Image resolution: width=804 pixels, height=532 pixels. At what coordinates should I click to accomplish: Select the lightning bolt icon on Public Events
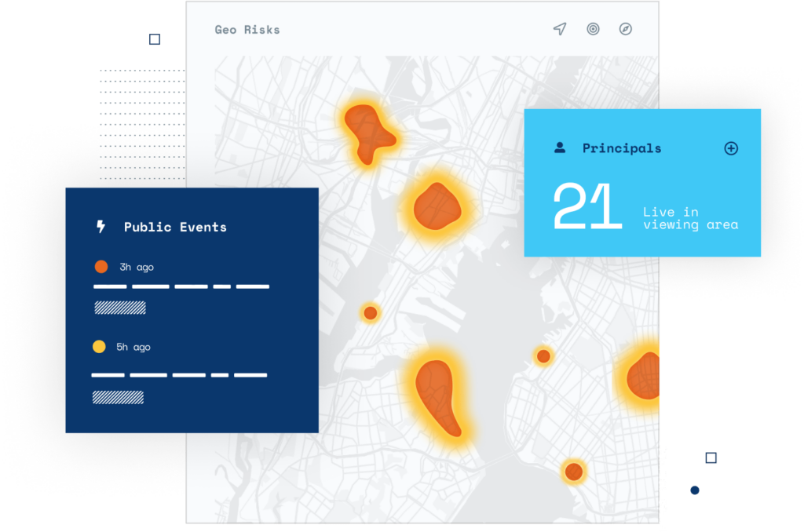click(100, 226)
